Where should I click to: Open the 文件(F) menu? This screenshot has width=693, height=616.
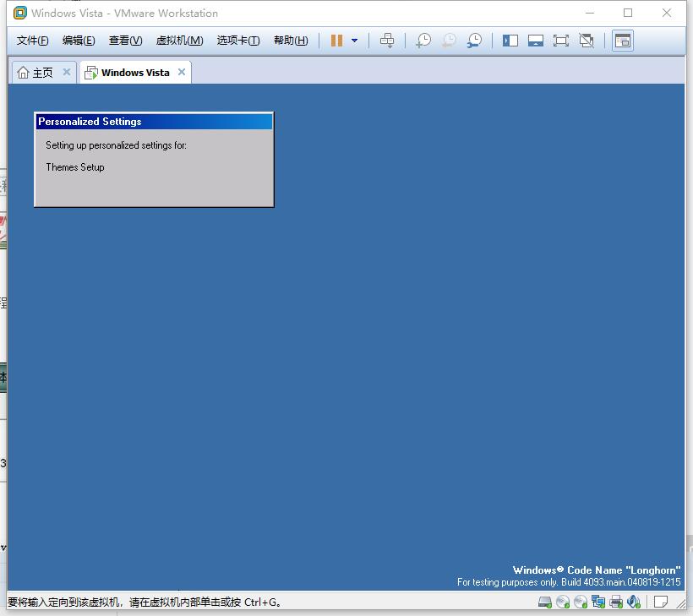[32, 41]
